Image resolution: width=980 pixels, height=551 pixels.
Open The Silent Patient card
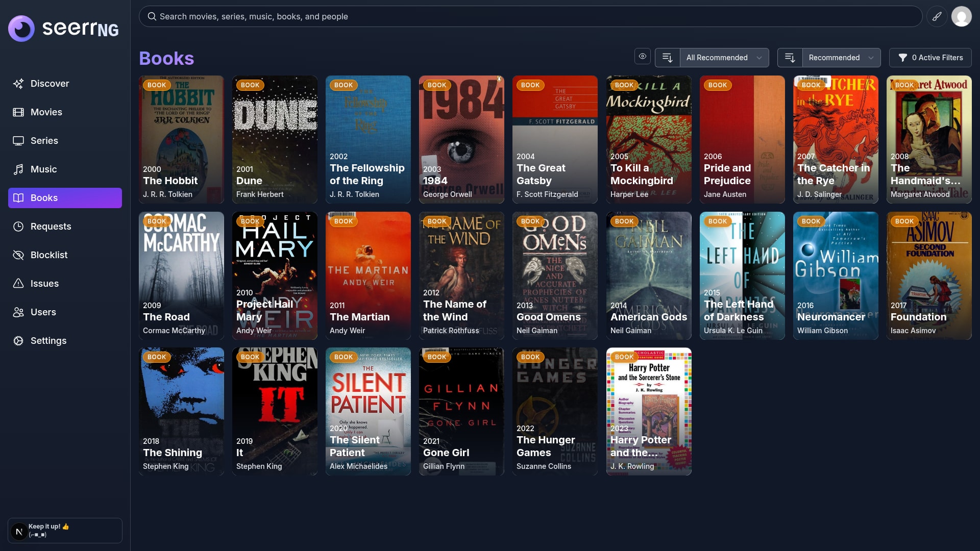click(368, 412)
